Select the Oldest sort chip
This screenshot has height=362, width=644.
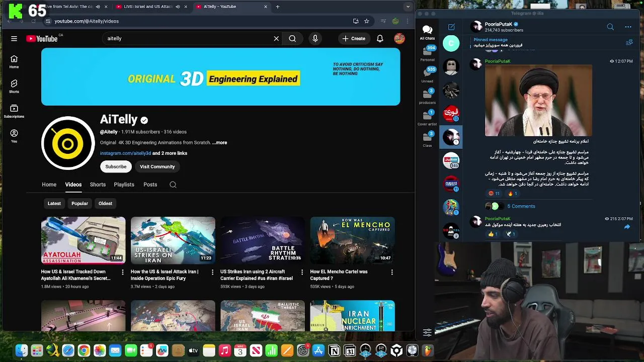click(105, 204)
